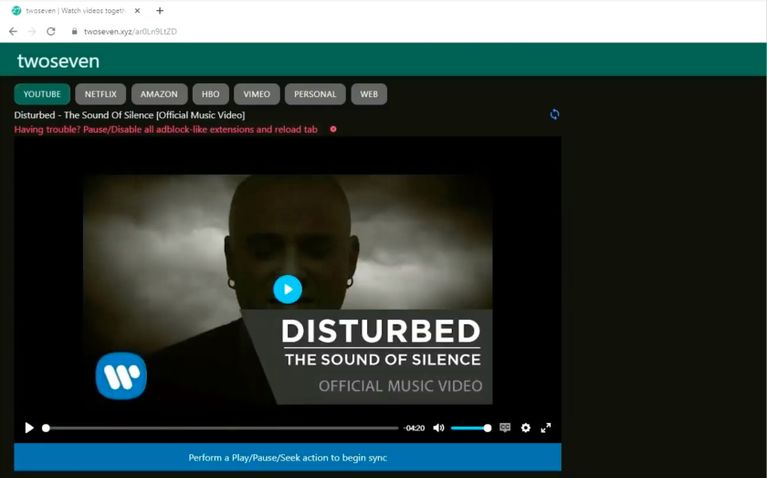This screenshot has width=767, height=478.
Task: Mute the video using speaker icon
Action: [x=439, y=428]
